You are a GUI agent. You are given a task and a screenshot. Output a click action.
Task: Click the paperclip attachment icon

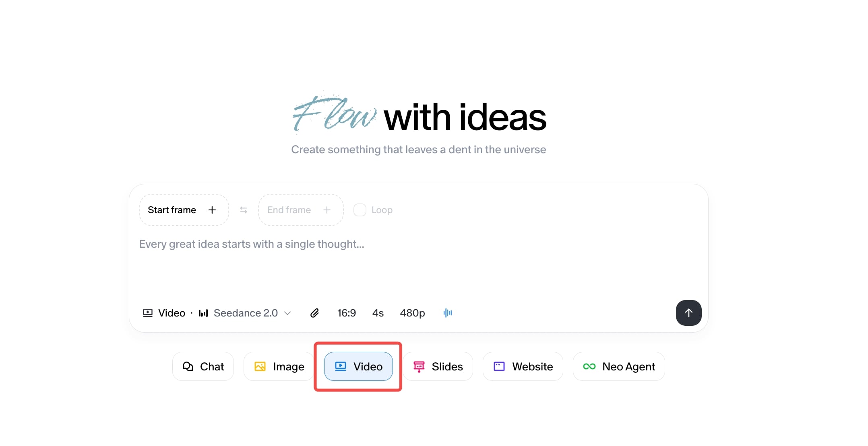[314, 313]
